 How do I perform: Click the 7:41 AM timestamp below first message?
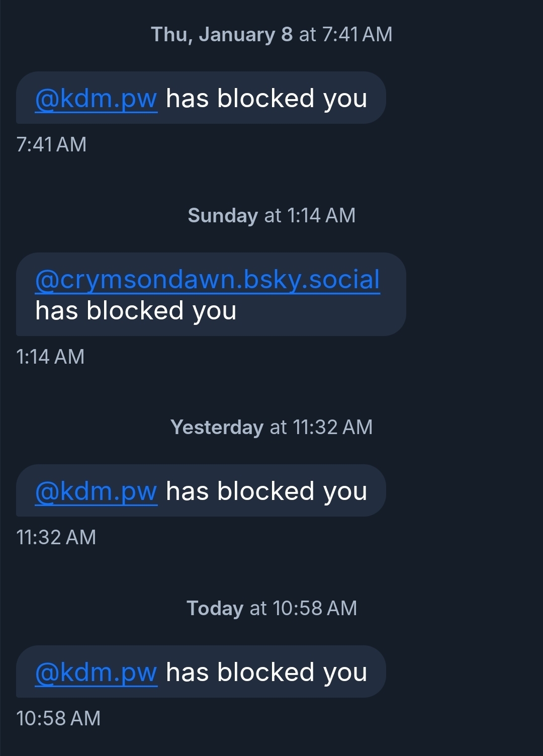[51, 144]
